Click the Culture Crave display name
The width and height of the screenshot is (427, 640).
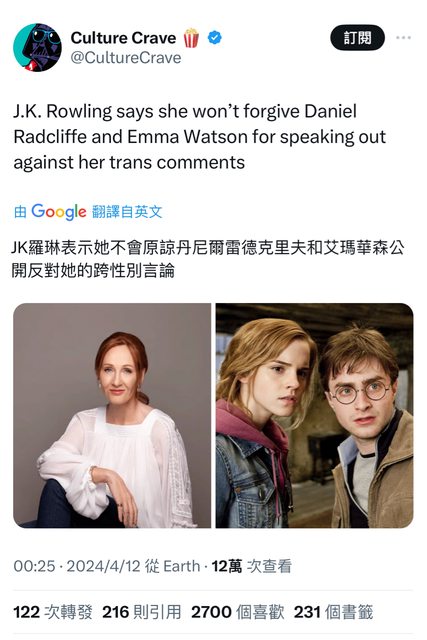pyautogui.click(x=123, y=38)
